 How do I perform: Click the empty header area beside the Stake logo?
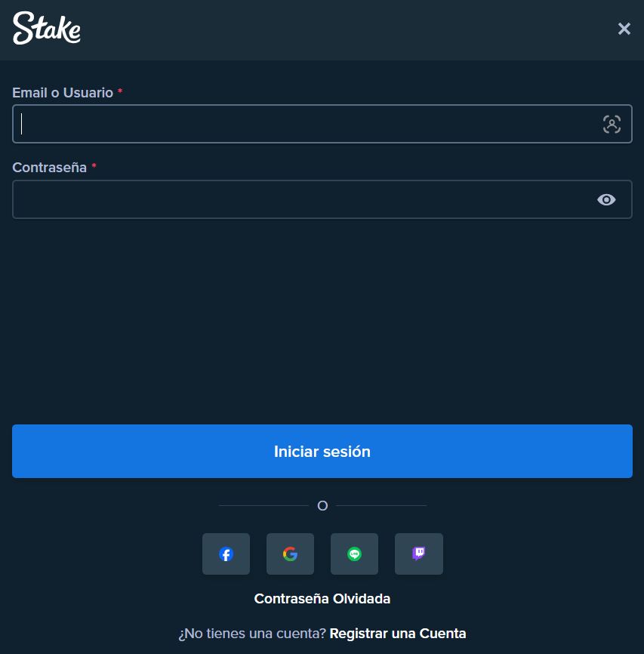point(347,29)
